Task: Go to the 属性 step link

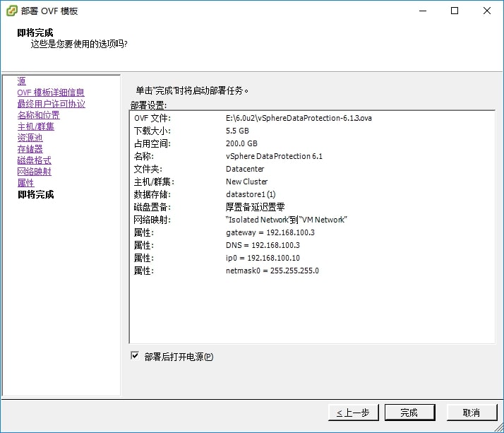Action: [25, 183]
